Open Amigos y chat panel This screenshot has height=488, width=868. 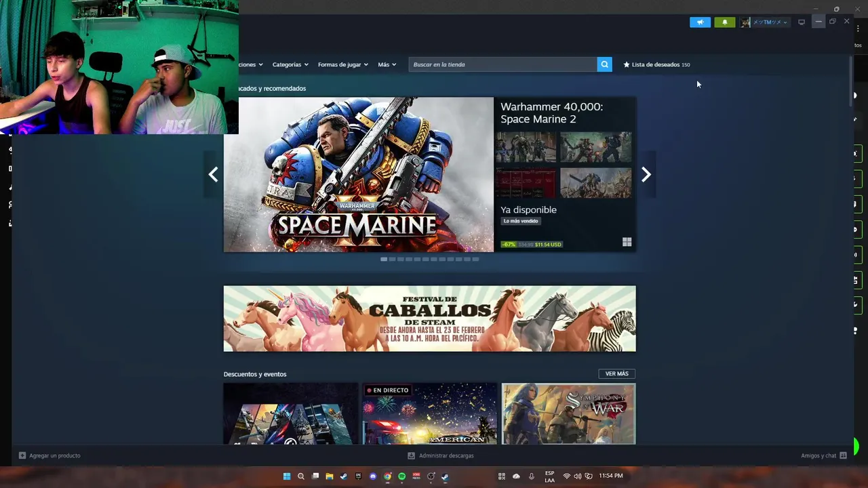point(823,455)
